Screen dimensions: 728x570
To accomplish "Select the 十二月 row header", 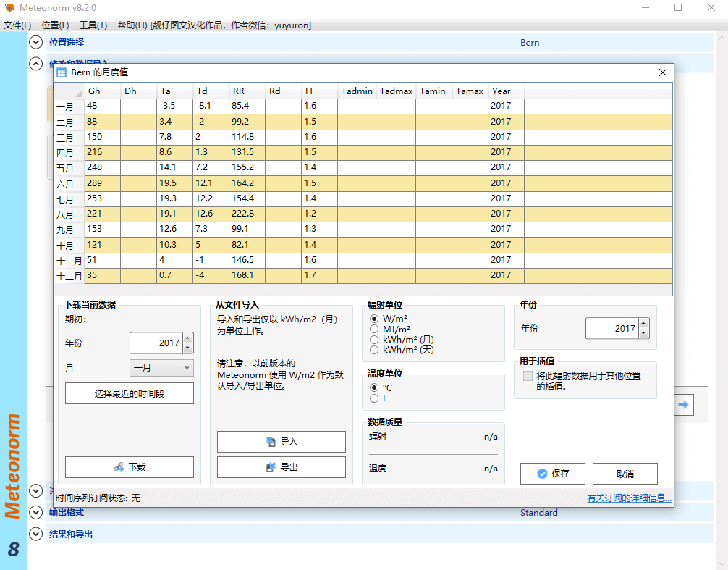I will [69, 276].
